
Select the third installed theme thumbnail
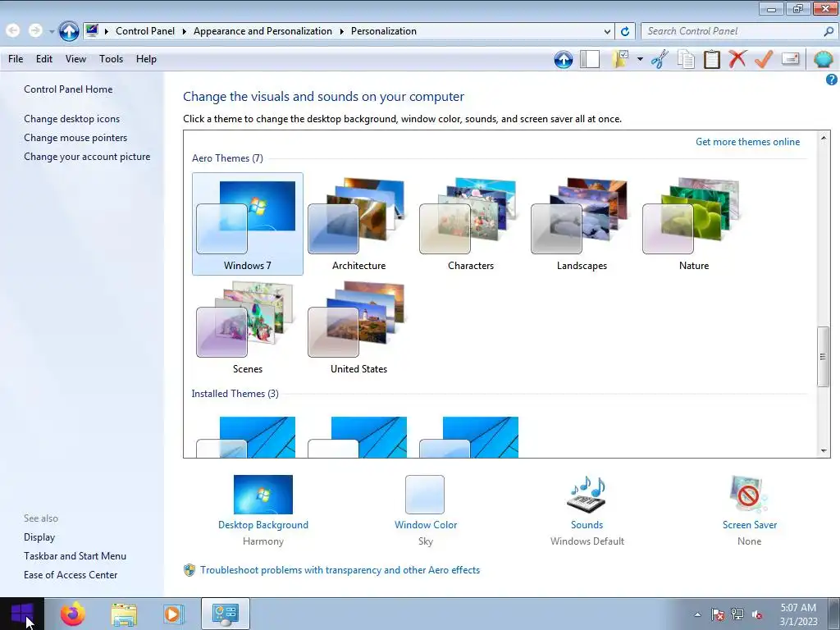[x=469, y=437]
